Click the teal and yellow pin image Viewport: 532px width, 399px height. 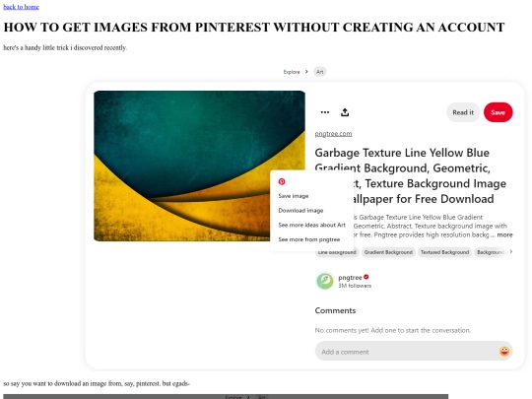[199, 166]
